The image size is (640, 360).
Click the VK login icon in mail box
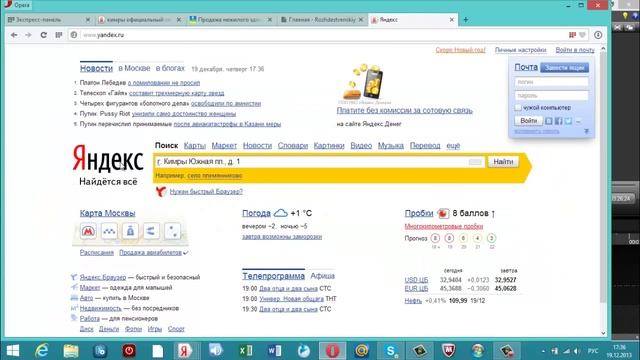pos(549,121)
